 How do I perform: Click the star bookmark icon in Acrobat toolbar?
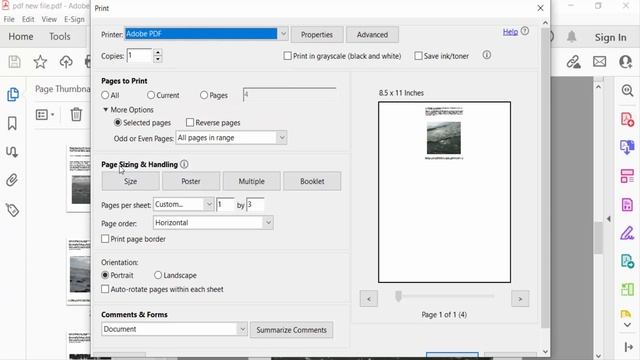[40, 62]
